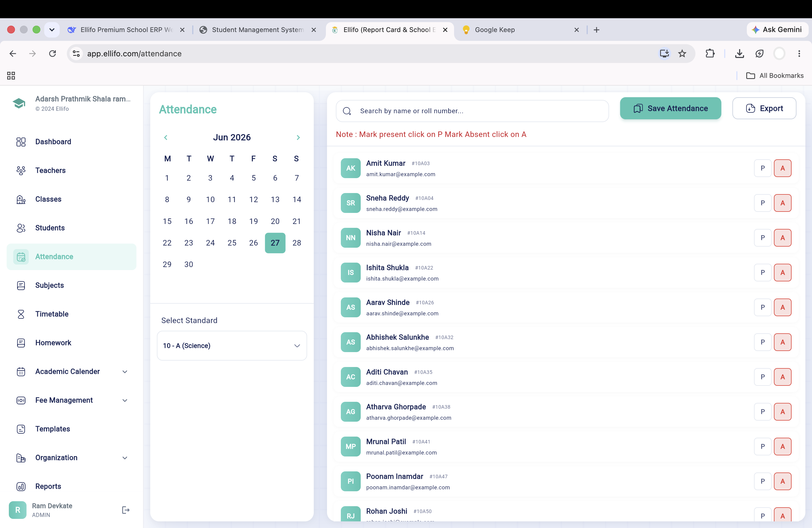The width and height of the screenshot is (812, 528).
Task: Select the Attendance sidebar item
Action: click(71, 257)
